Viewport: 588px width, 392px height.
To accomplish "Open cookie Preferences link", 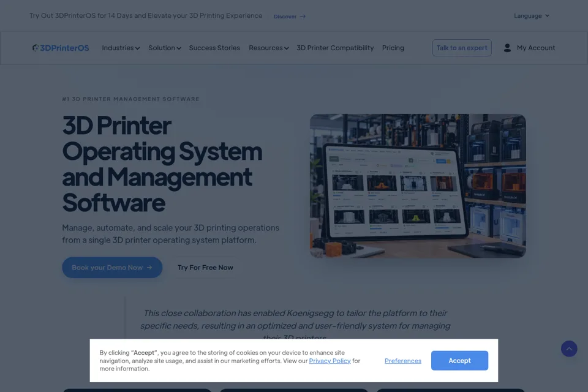I will (403, 361).
